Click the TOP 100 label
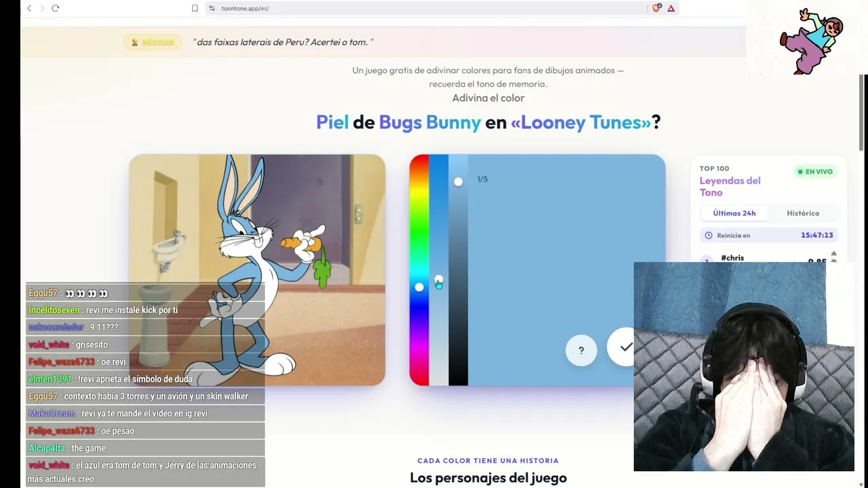 pos(714,169)
